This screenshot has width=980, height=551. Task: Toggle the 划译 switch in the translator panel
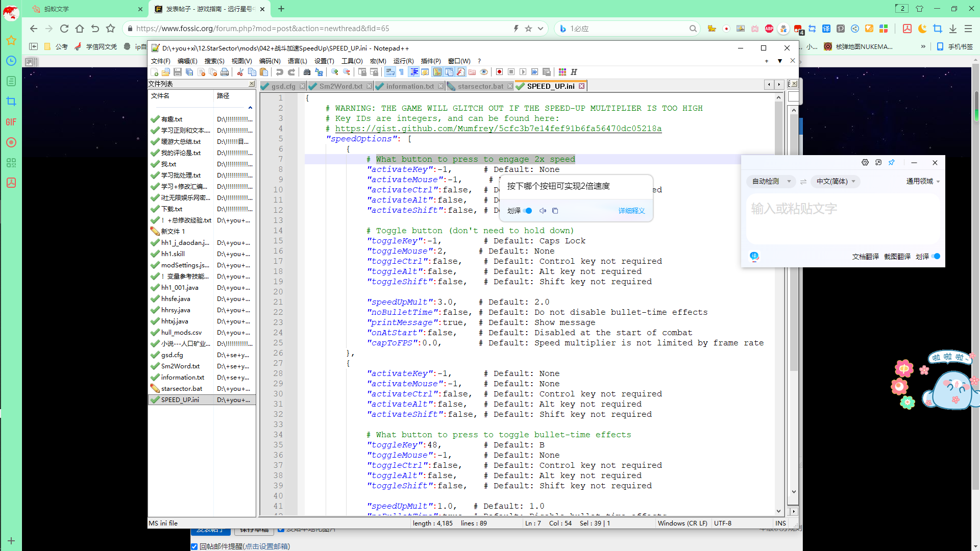click(x=936, y=257)
